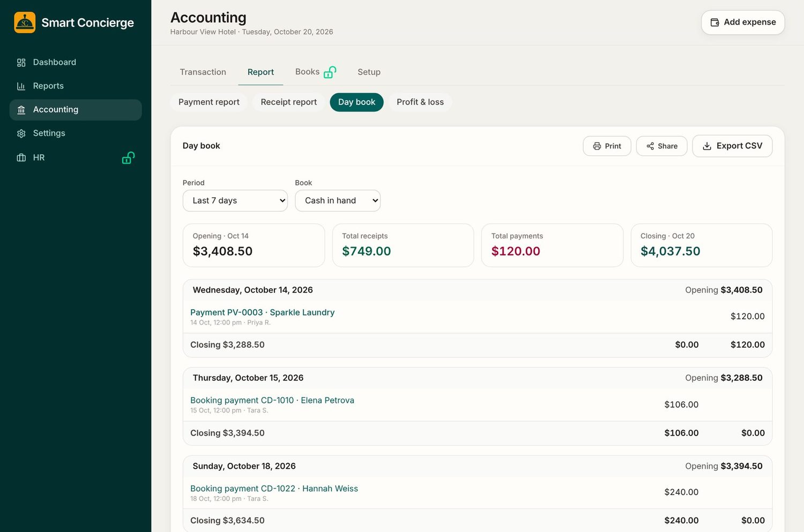804x532 pixels.
Task: Click the Wednesday, October 14, 2026 header
Action: [x=478, y=290]
